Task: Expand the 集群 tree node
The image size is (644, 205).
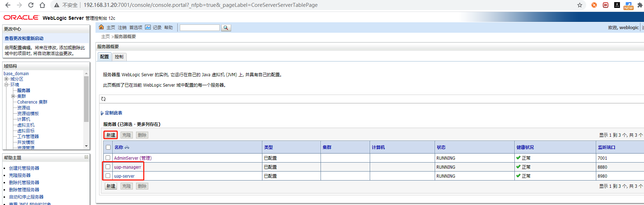Action: 13,96
